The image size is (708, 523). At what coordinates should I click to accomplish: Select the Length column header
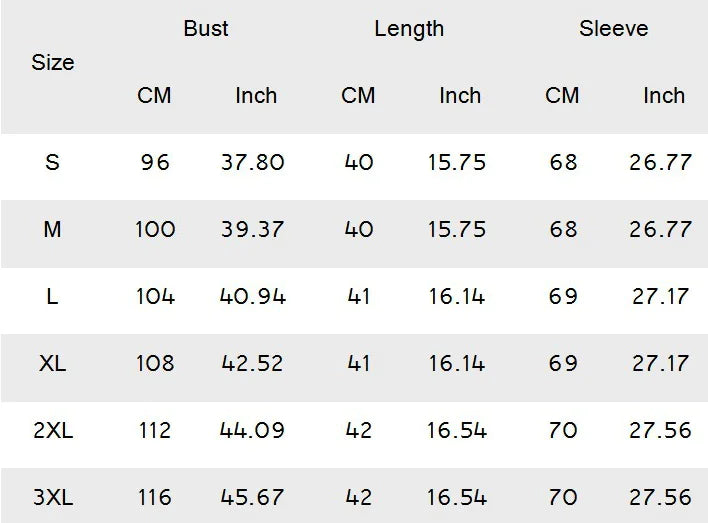coord(409,29)
